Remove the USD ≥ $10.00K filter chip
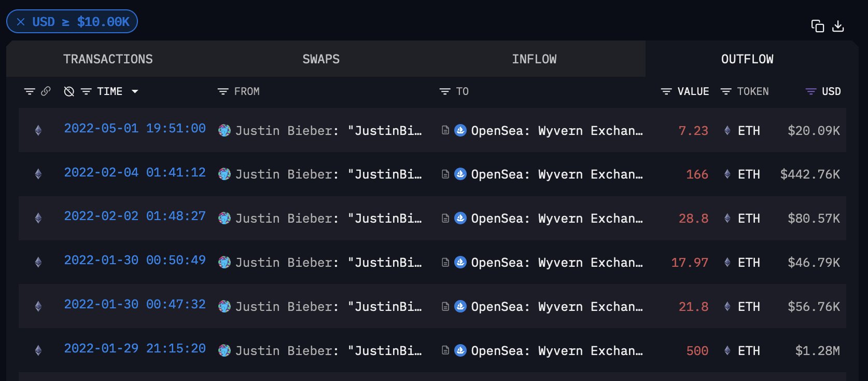868x381 pixels. pyautogui.click(x=20, y=21)
